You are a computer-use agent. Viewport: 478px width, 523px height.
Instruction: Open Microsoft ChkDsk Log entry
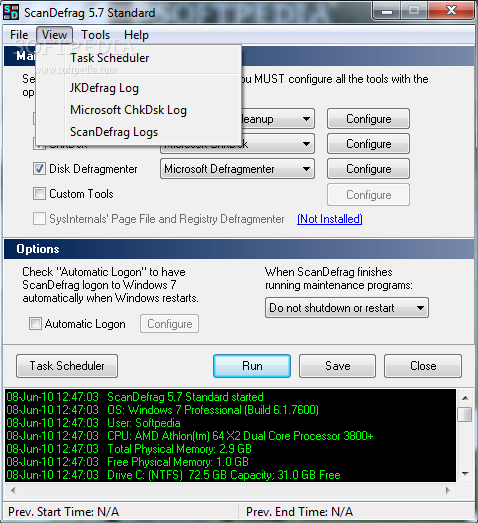point(138,110)
